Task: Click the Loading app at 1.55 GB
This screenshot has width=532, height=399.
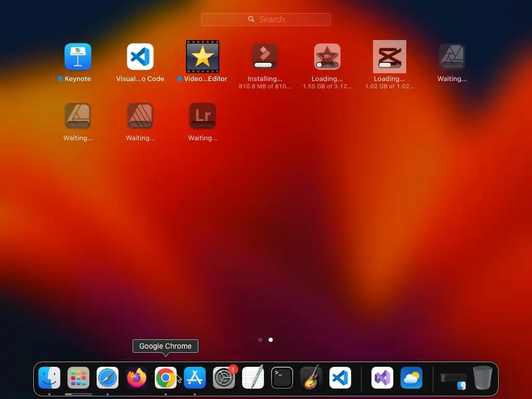Action: [327, 57]
